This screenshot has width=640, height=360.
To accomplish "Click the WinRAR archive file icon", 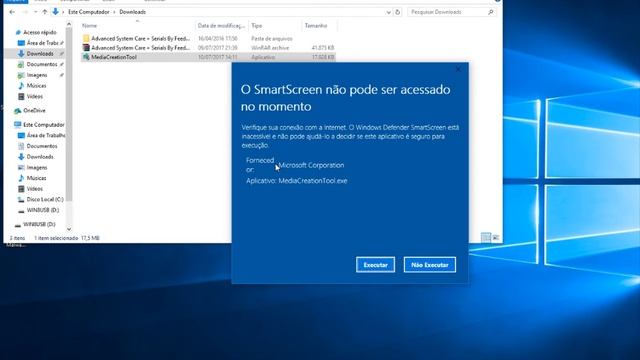I will click(86, 48).
